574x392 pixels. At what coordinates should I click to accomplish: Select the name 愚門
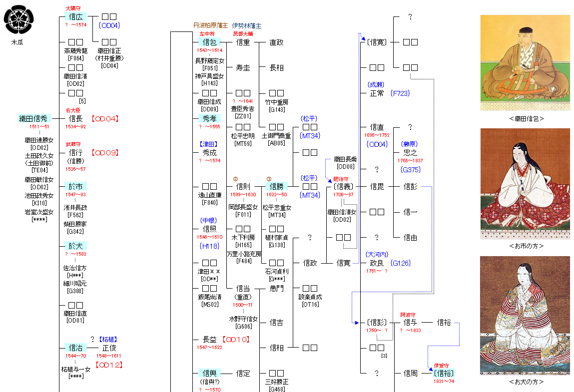coord(276,289)
